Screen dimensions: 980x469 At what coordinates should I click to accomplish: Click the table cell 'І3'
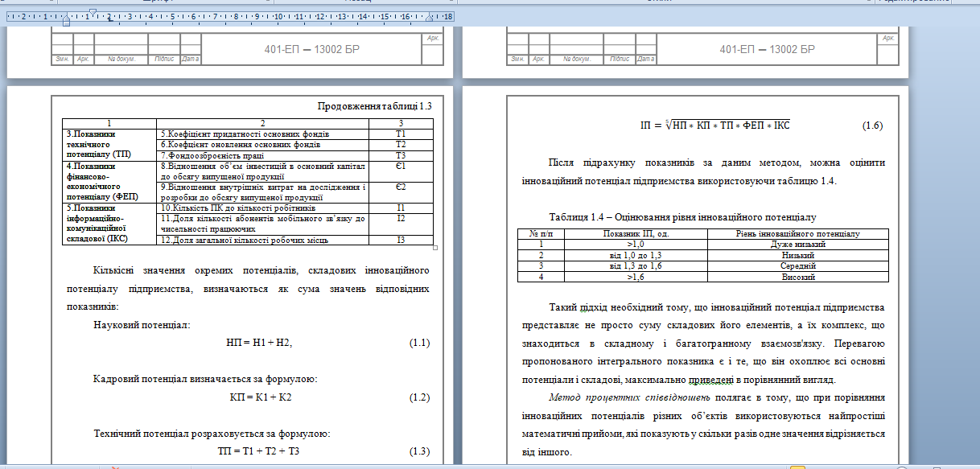click(x=401, y=240)
